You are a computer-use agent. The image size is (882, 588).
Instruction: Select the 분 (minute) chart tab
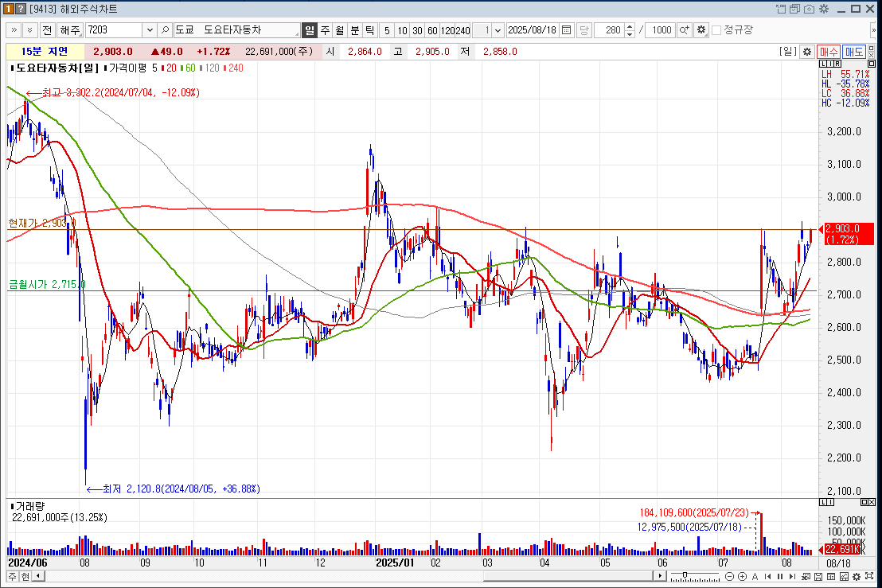355,30
